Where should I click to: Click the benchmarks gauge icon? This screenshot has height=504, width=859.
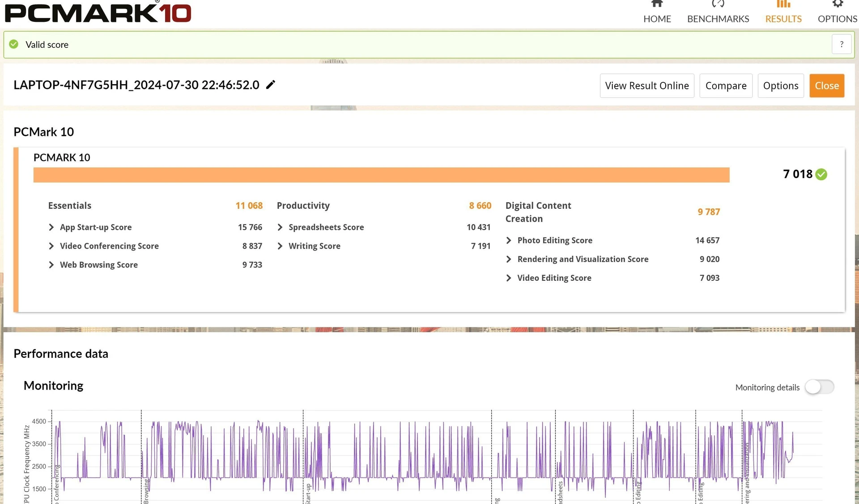[718, 4]
